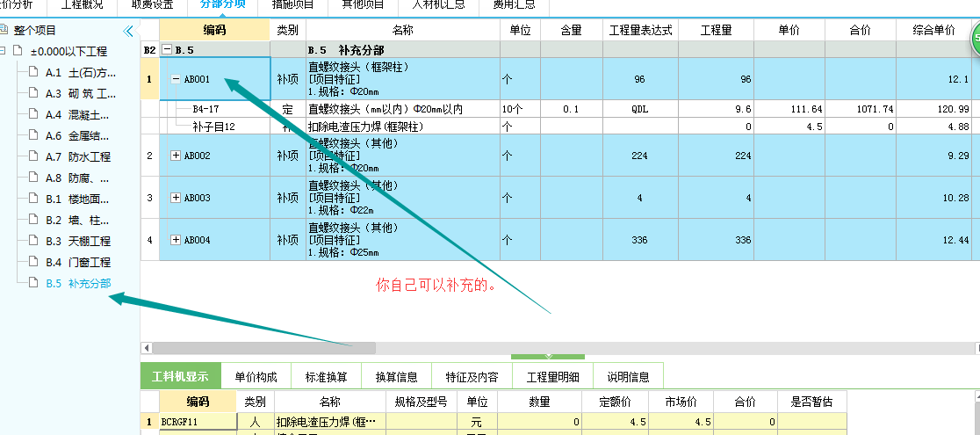Click row number 2 header of AB002
Image resolution: width=980 pixels, height=435 pixels.
[x=149, y=156]
